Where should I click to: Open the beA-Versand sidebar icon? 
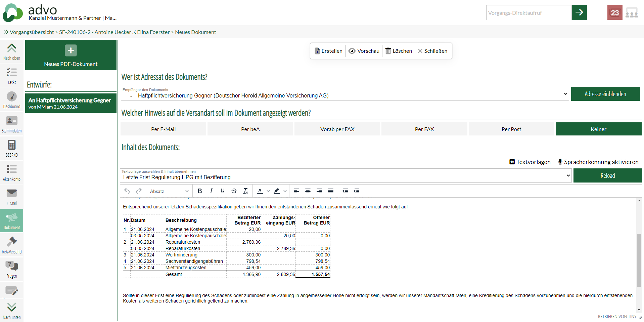point(12,245)
